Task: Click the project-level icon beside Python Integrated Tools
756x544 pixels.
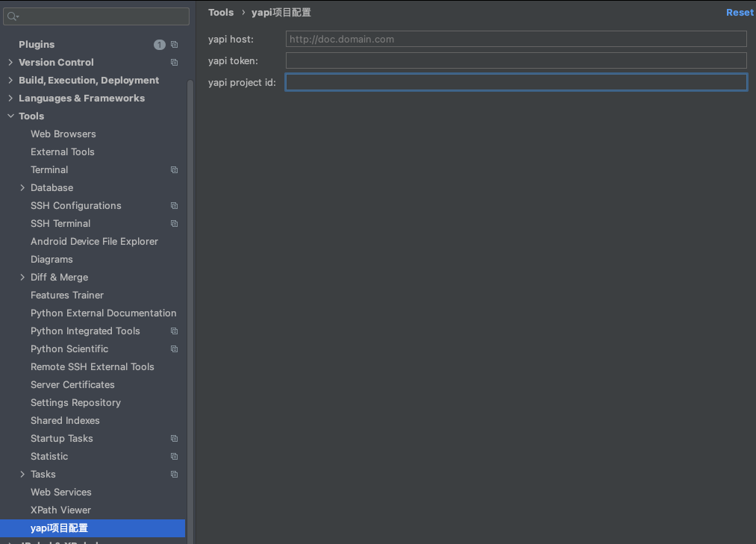Action: tap(175, 331)
